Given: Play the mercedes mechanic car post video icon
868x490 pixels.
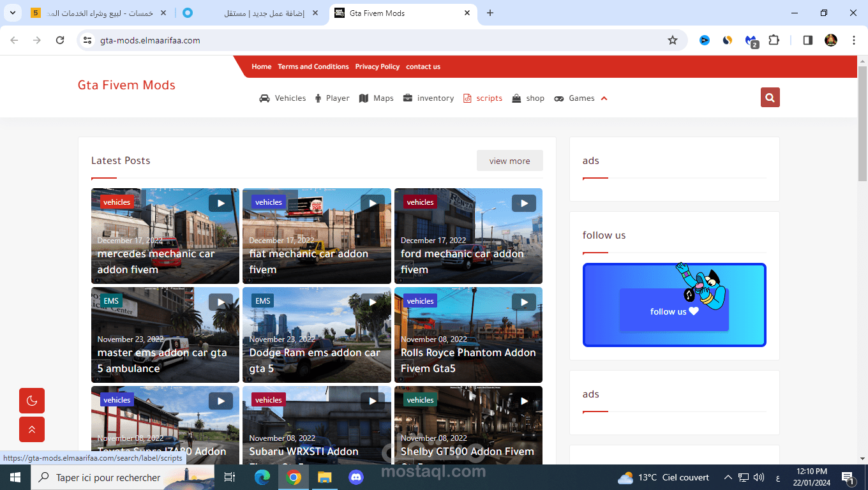Looking at the screenshot, I should point(221,203).
